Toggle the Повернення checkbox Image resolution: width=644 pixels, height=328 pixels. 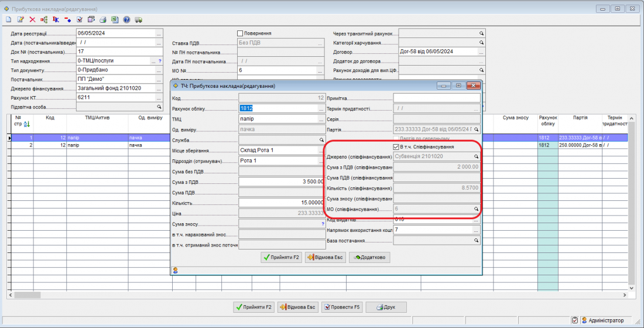click(240, 33)
